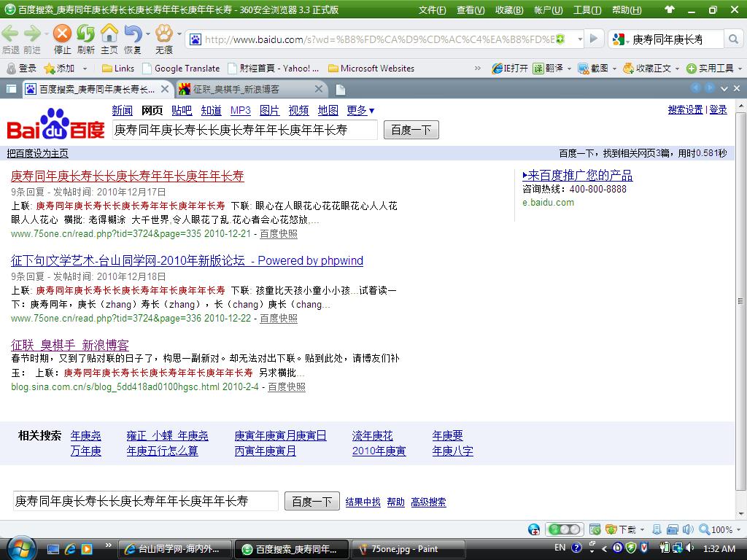
Task: Open the zoom level dropdown arrow
Action: coord(738,530)
